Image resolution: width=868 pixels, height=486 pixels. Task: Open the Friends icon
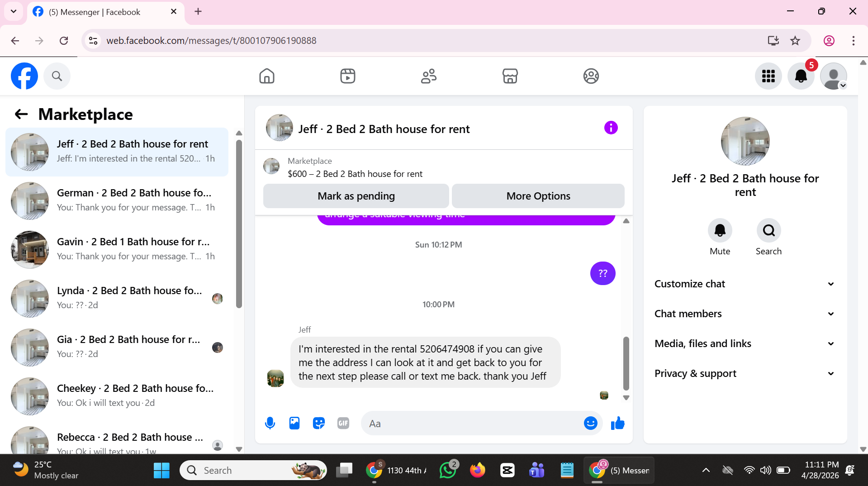(x=429, y=76)
